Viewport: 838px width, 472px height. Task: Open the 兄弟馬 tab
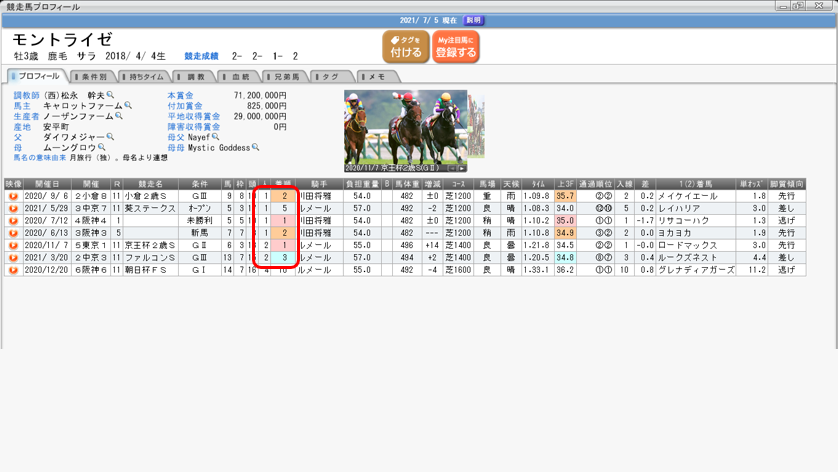pos(284,76)
